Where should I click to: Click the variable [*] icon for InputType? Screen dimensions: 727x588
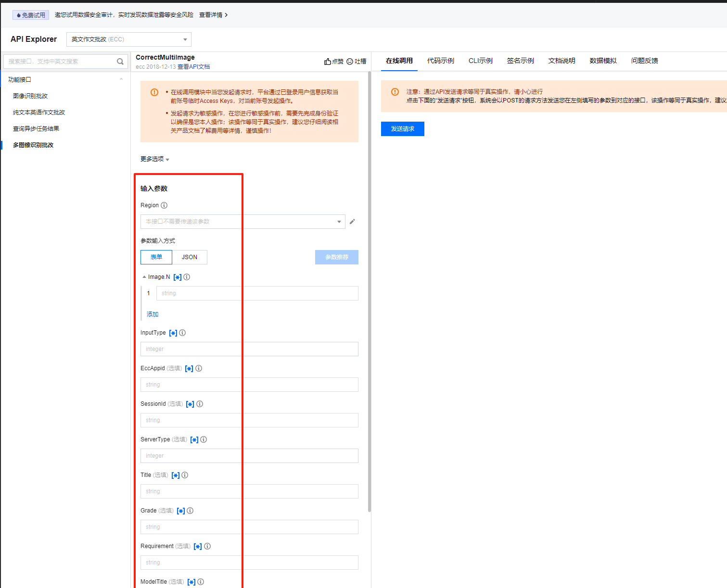173,333
